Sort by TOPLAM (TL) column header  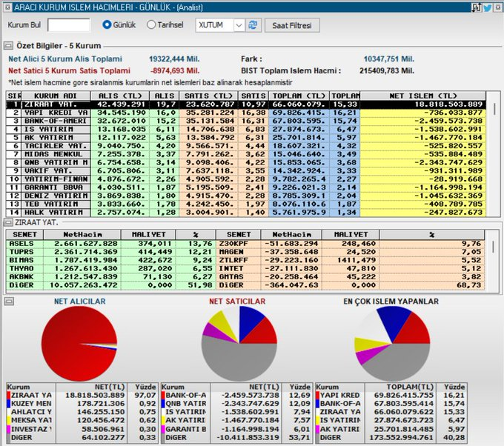pyautogui.click(x=299, y=96)
